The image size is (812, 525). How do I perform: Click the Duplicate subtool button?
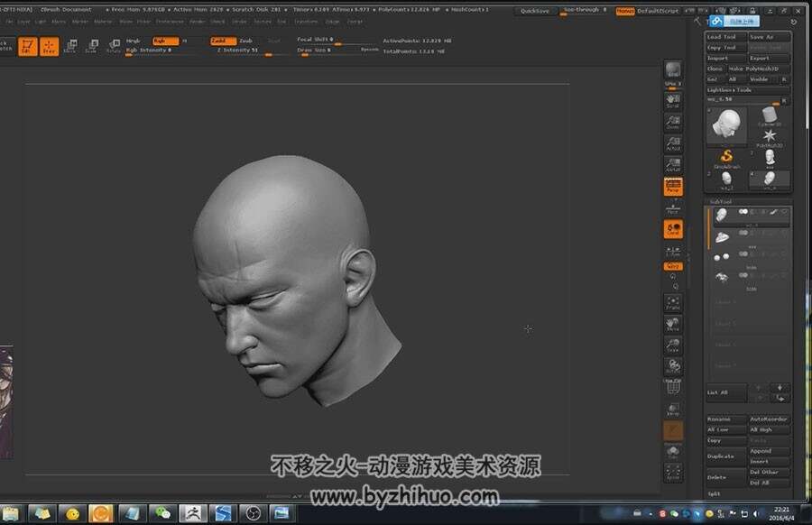(726, 456)
